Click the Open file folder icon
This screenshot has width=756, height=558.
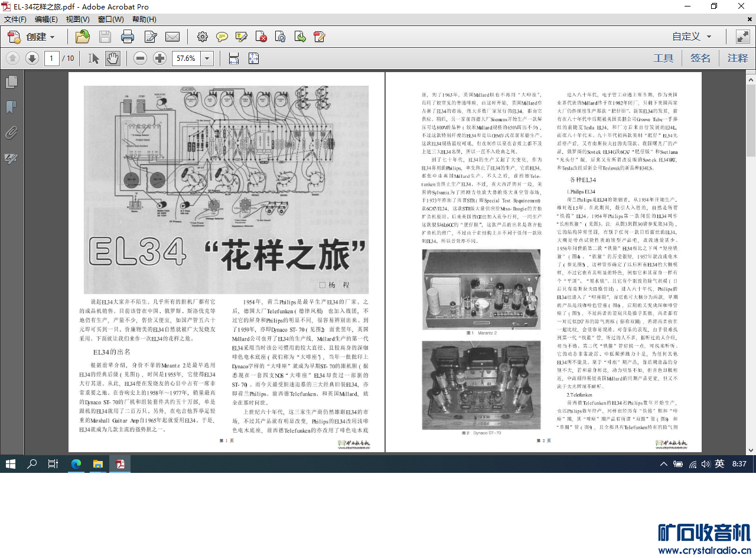click(x=83, y=37)
